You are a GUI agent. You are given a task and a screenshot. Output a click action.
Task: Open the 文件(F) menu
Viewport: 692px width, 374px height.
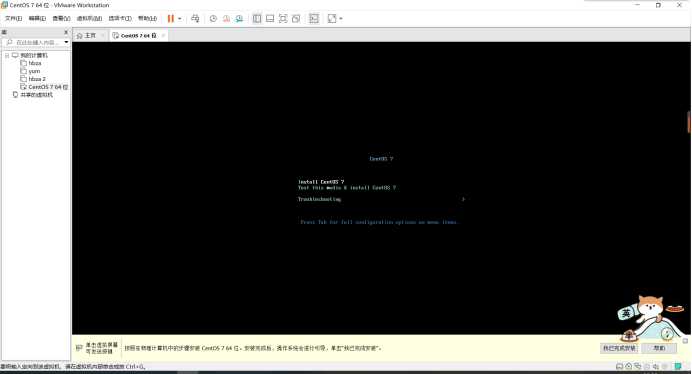(14, 18)
